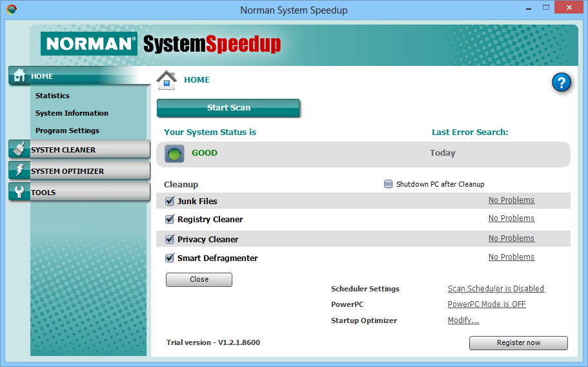Image resolution: width=588 pixels, height=367 pixels.
Task: Open Privacy Cleaner No Problems link
Action: [x=511, y=238]
